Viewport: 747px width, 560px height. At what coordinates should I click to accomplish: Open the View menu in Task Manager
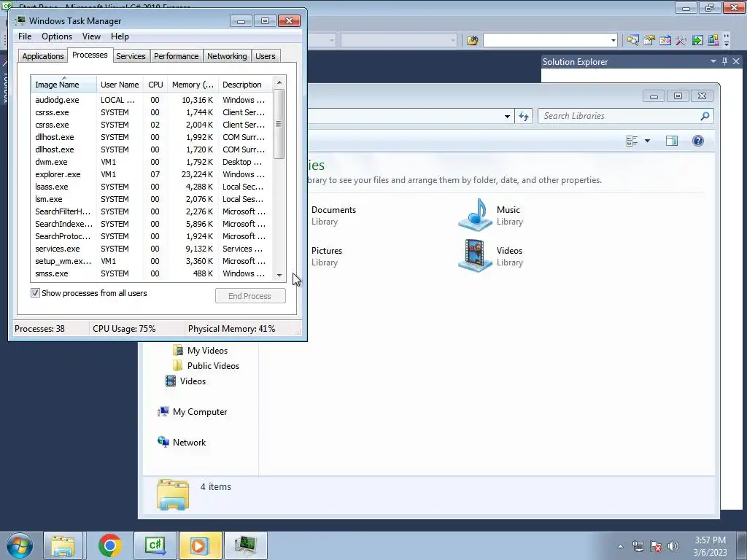pyautogui.click(x=91, y=36)
